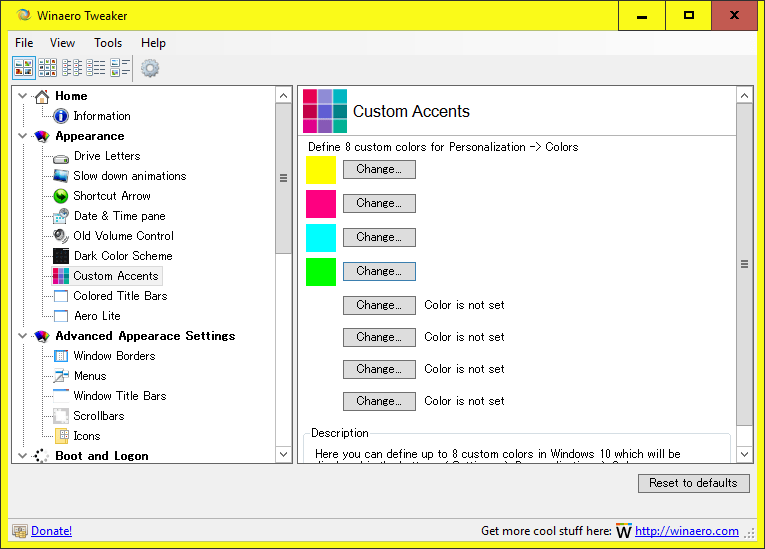Image resolution: width=765 pixels, height=549 pixels.
Task: Click the Reset to defaults button
Action: pos(693,483)
